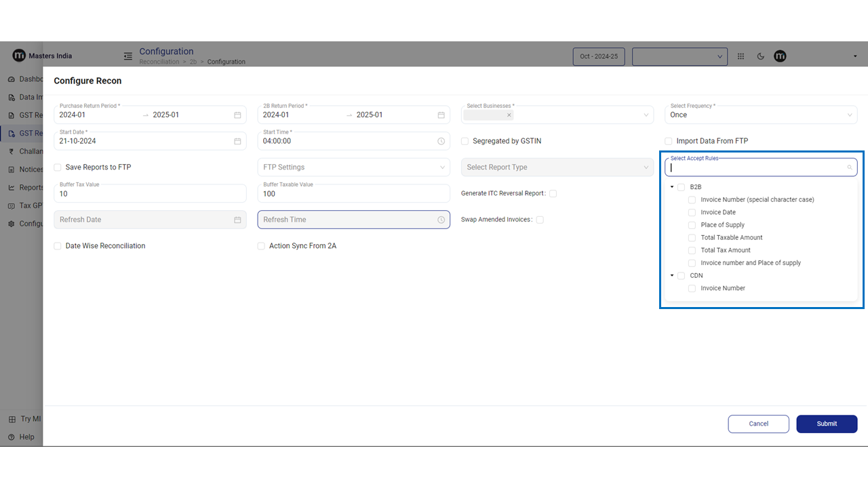Collapse the B2B tree node

(x=672, y=187)
